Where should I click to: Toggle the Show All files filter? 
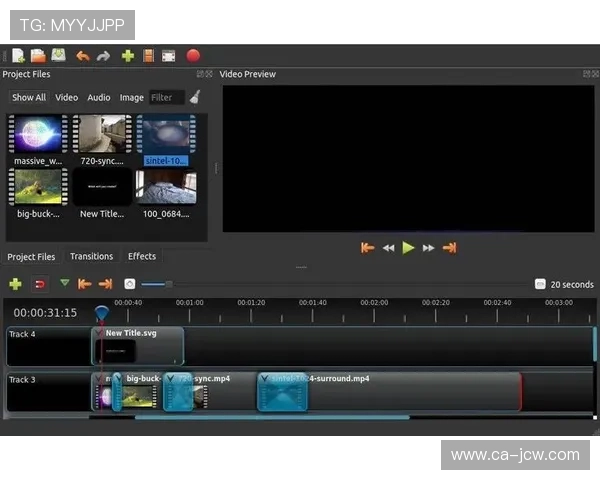point(28,98)
